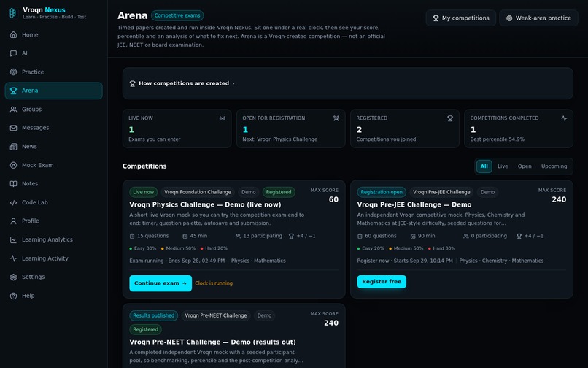
Task: Click the Competitive exams tag
Action: [177, 15]
